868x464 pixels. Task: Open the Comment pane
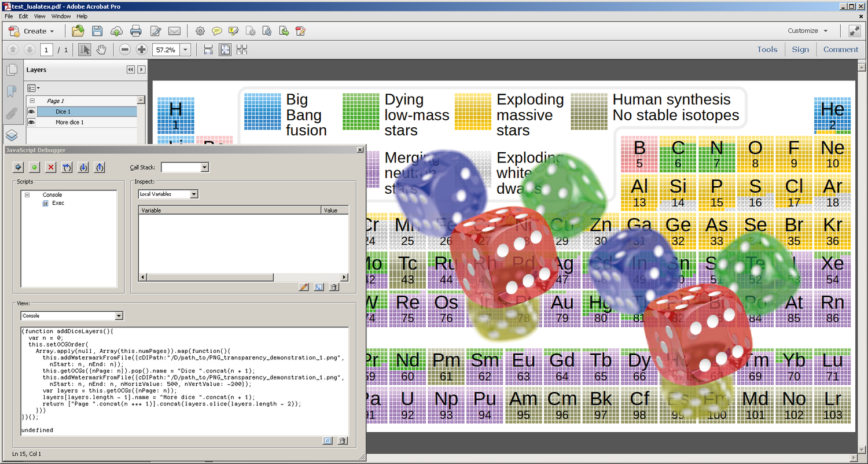click(x=840, y=50)
